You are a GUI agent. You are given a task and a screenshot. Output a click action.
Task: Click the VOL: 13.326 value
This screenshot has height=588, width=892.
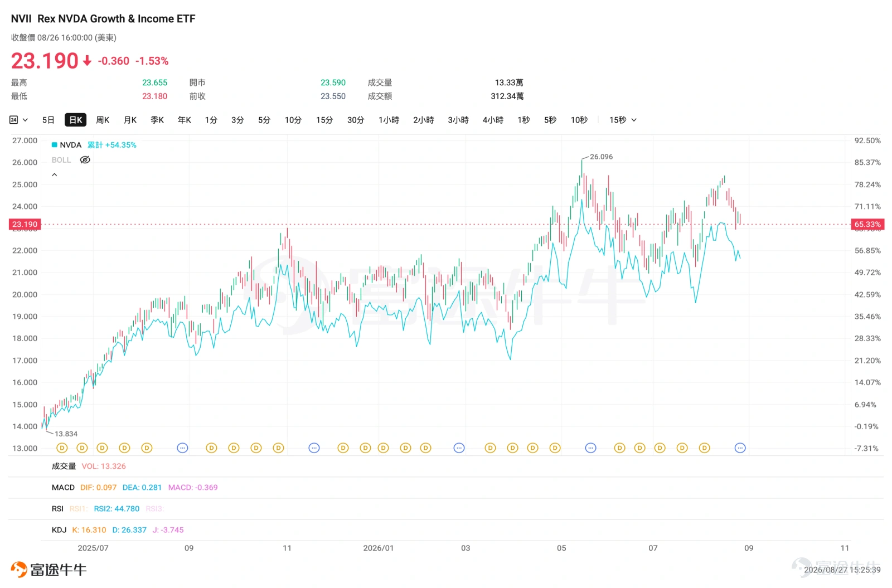click(x=104, y=466)
